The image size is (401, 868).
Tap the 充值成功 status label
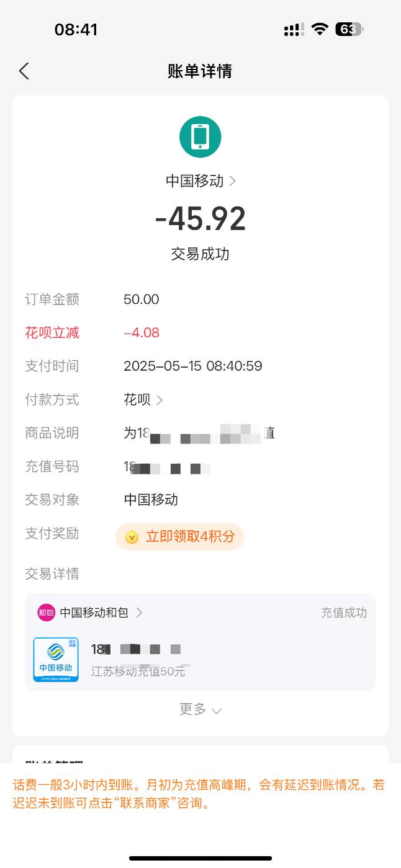click(x=344, y=613)
